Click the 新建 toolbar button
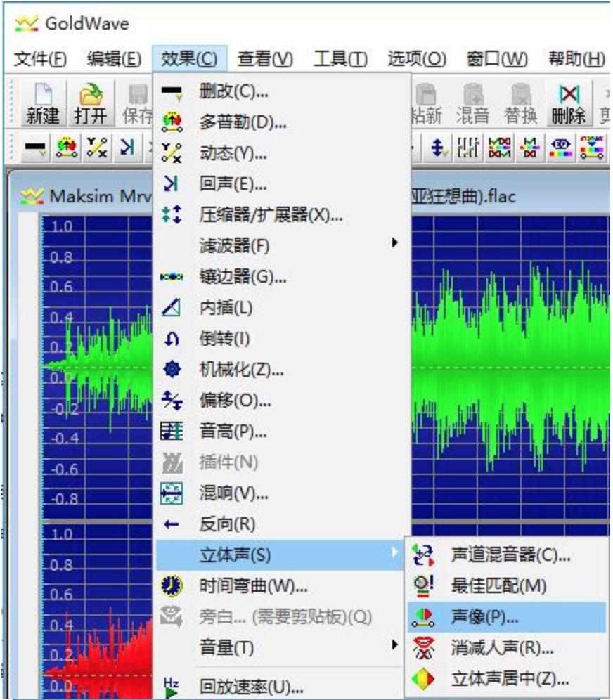This screenshot has width=613, height=700. point(43,103)
